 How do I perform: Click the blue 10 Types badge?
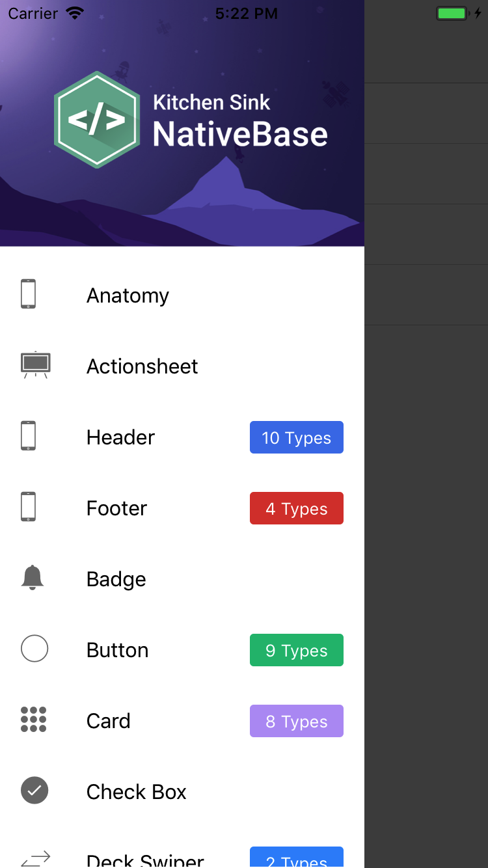[297, 437]
